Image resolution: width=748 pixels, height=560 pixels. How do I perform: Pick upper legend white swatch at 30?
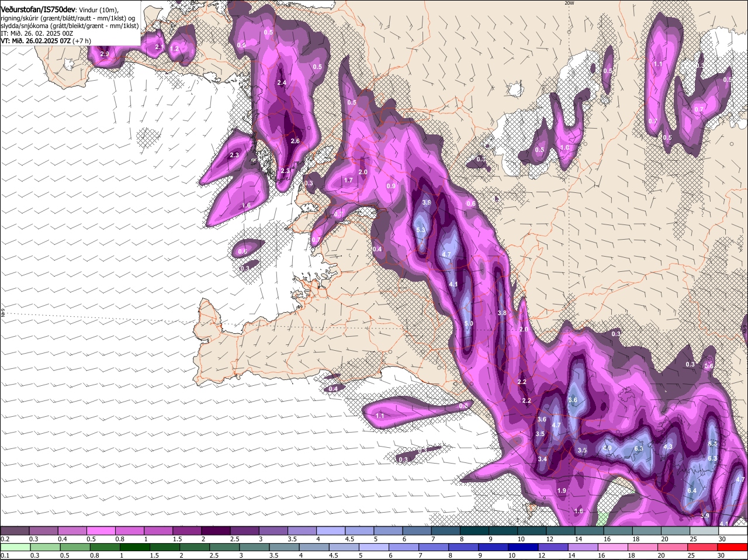(733, 530)
